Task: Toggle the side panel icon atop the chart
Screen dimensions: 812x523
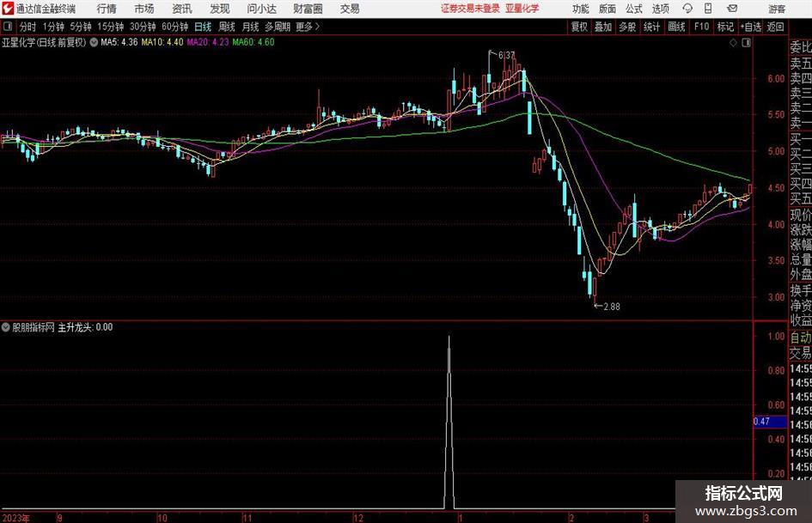Action: (x=746, y=43)
